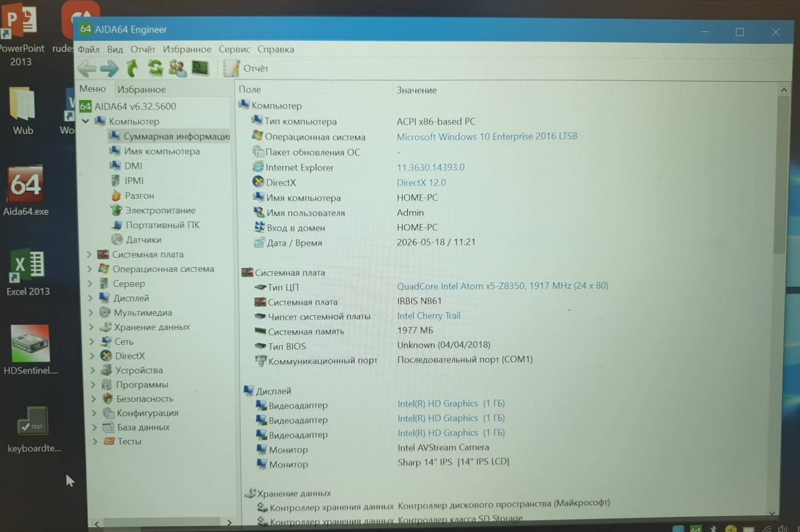Select Портативный ПК in the tree
The height and width of the screenshot is (532, 800).
coord(156,225)
